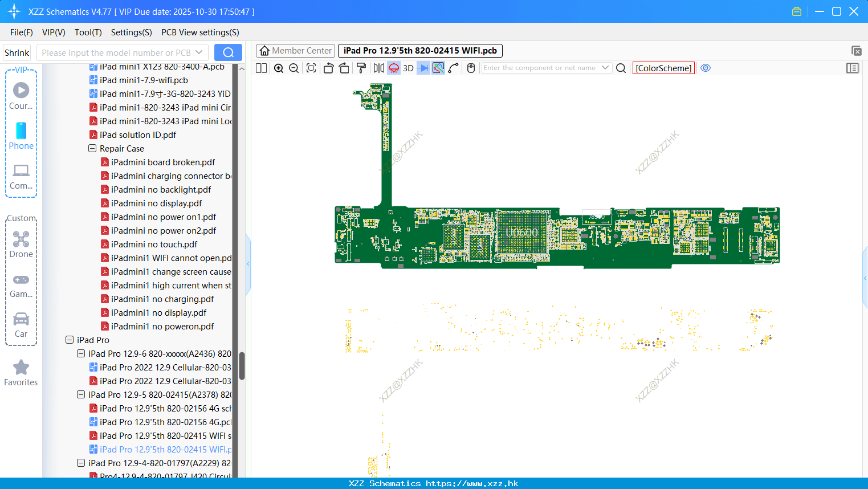
Task: Open iPadmini board broken.pdf
Action: (163, 162)
